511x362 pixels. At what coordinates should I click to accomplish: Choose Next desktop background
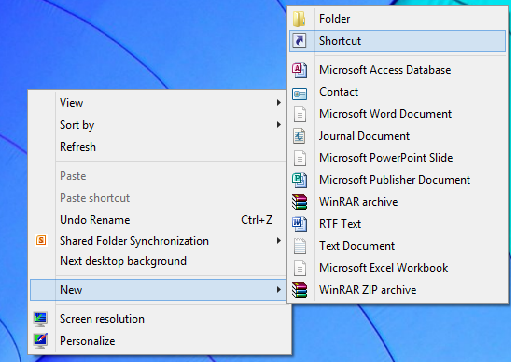(157, 261)
